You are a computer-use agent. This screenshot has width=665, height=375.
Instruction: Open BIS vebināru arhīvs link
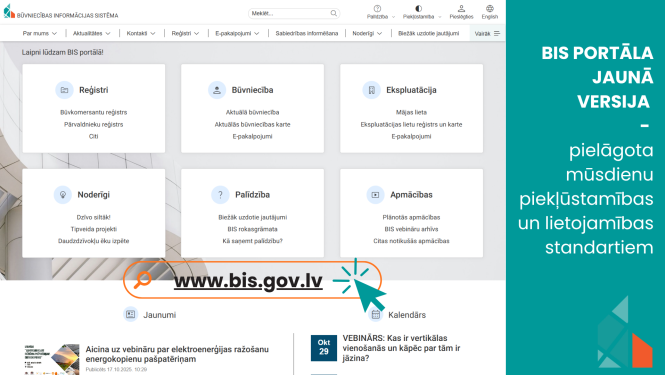[411, 229]
